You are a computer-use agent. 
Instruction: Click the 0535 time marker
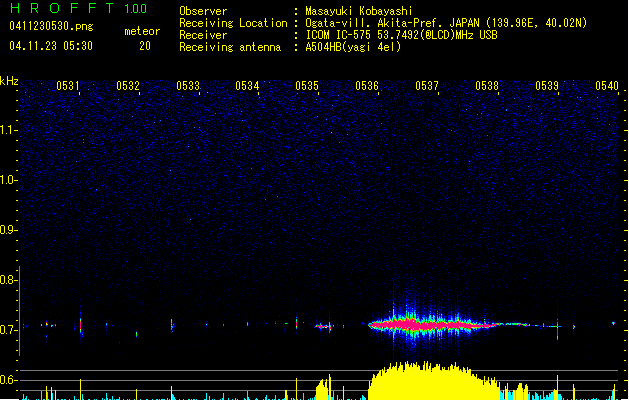click(x=307, y=86)
